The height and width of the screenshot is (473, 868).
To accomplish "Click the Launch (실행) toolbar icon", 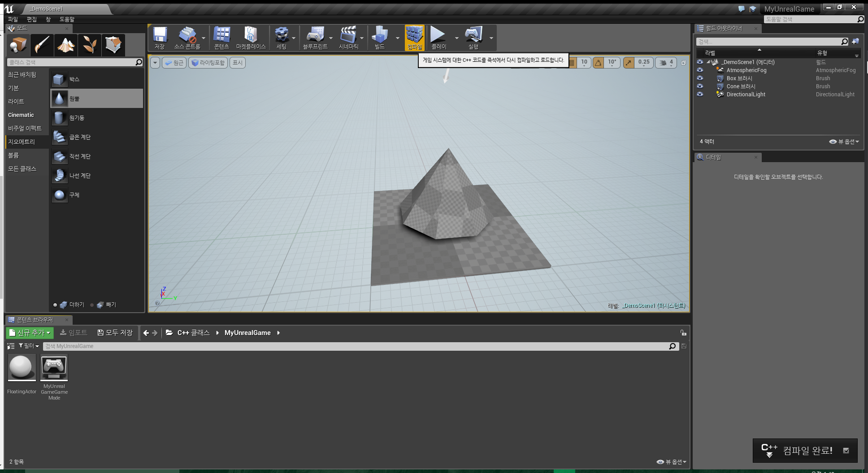I will click(x=473, y=38).
